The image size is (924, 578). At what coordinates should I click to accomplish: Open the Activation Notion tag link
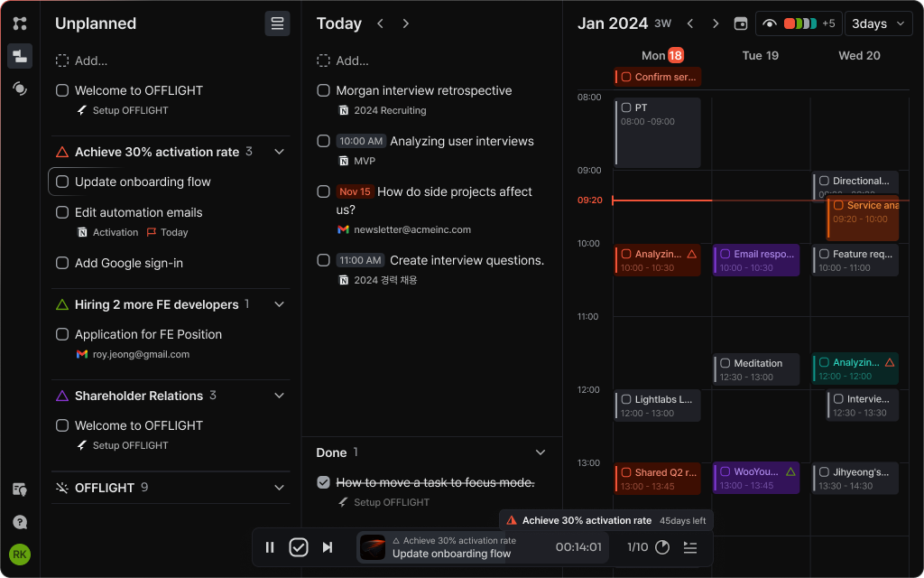(x=108, y=232)
